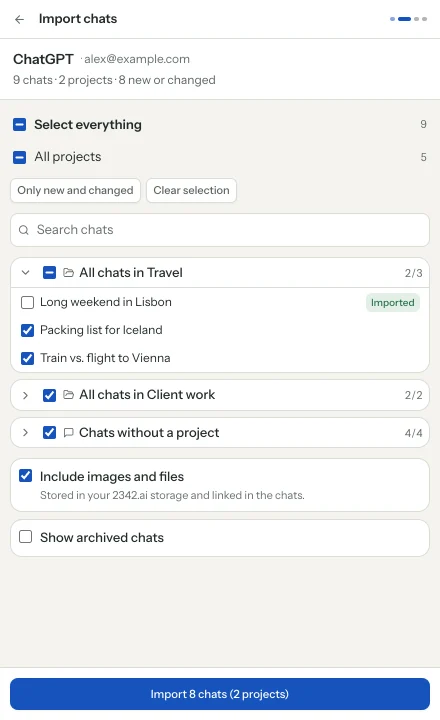Click the Import chats page title
The height and width of the screenshot is (720, 440).
coord(78,19)
